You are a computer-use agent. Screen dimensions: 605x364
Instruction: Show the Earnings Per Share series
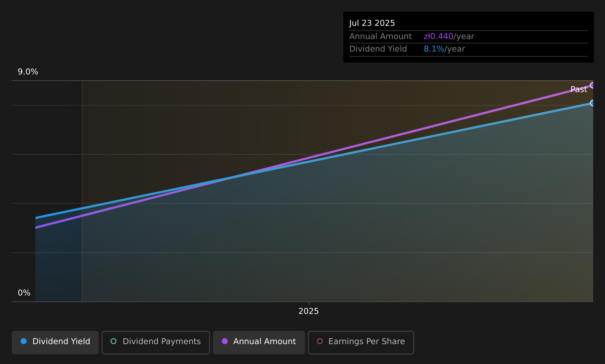pos(361,342)
